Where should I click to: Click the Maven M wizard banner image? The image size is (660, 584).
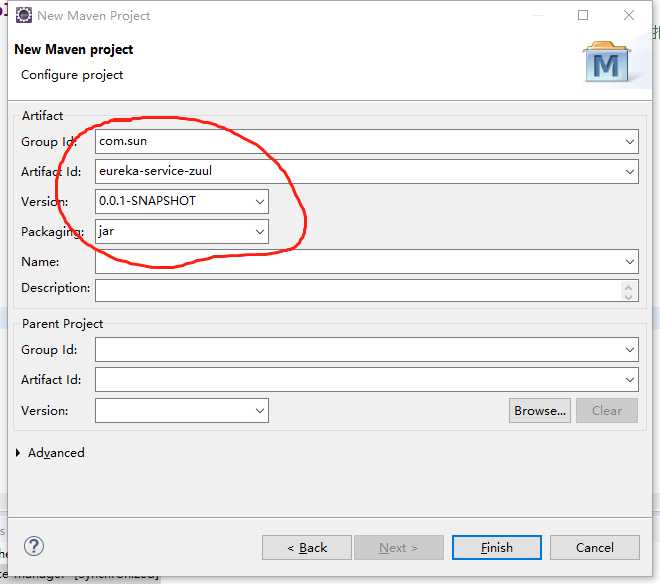pyautogui.click(x=607, y=61)
